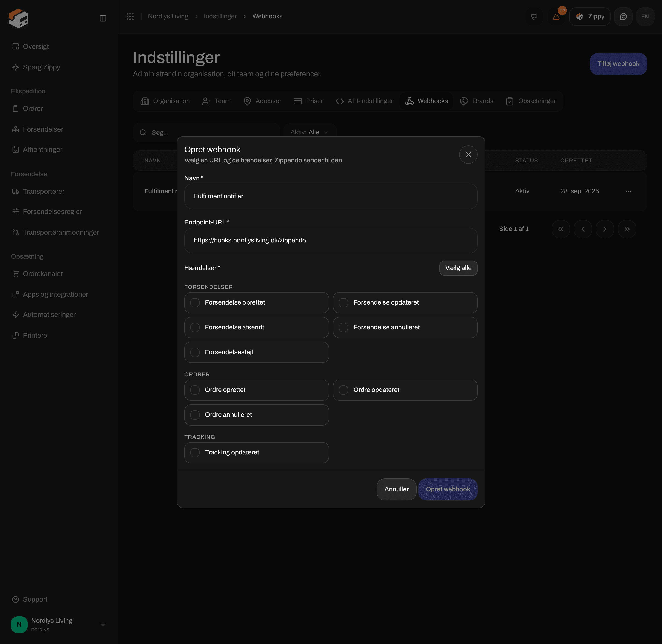Image resolution: width=662 pixels, height=644 pixels.
Task: Click the Opret webhook submit button
Action: pyautogui.click(x=448, y=489)
